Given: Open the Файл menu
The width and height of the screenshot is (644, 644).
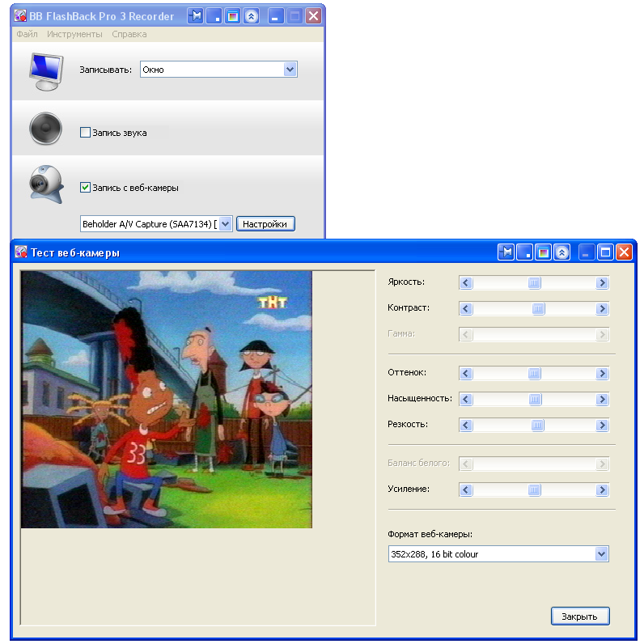Looking at the screenshot, I should (28, 34).
